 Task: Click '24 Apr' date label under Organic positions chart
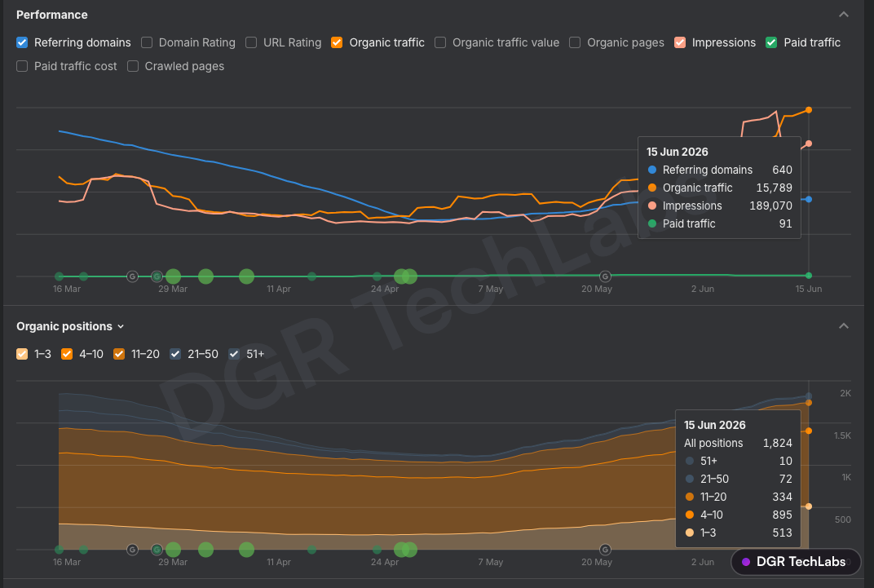[385, 562]
